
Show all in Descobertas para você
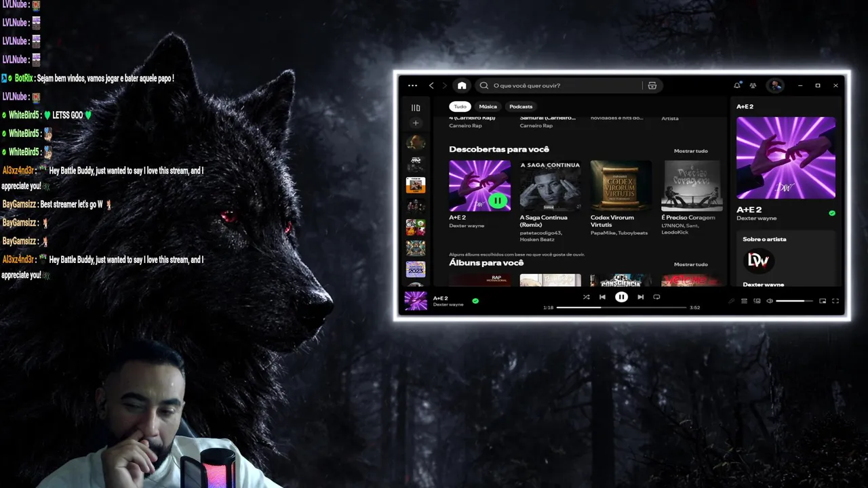point(690,150)
